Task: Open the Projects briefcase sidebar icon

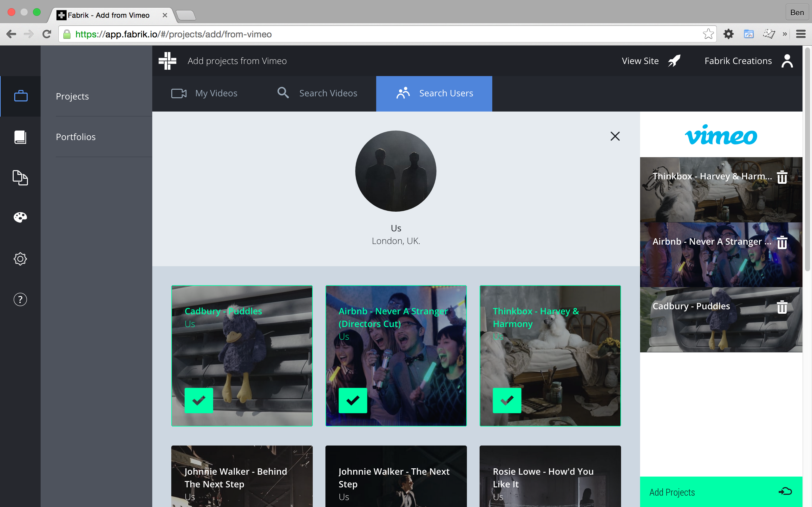Action: point(21,96)
